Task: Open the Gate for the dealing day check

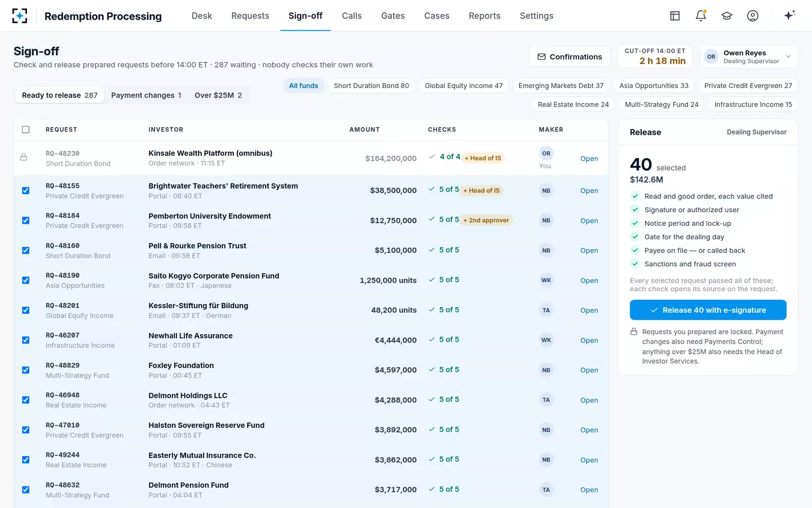Action: coord(684,237)
